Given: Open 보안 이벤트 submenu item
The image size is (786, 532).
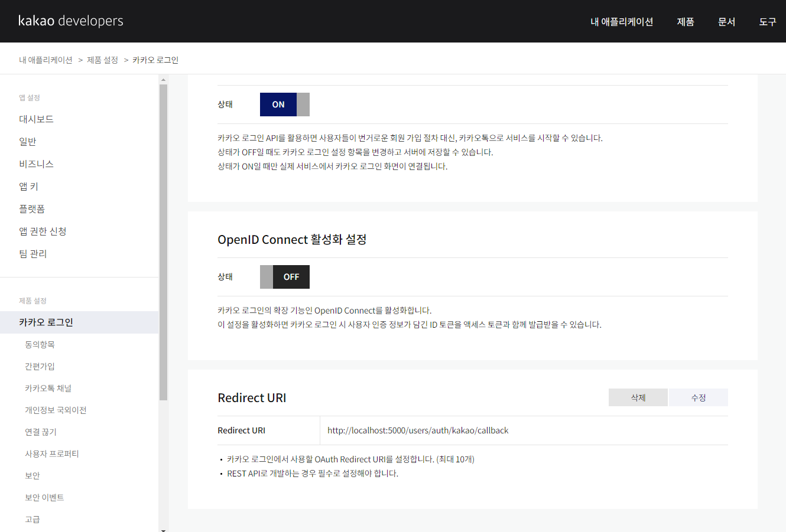Looking at the screenshot, I should tap(44, 498).
